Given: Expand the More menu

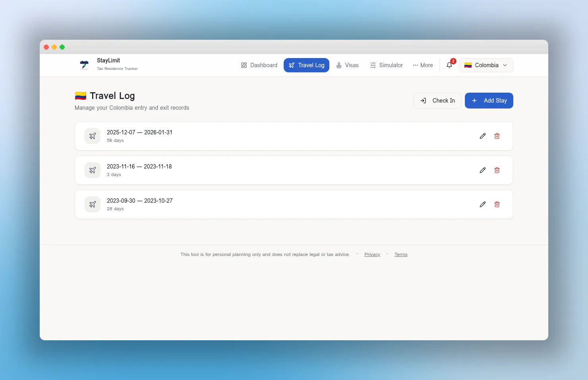Looking at the screenshot, I should pyautogui.click(x=423, y=65).
